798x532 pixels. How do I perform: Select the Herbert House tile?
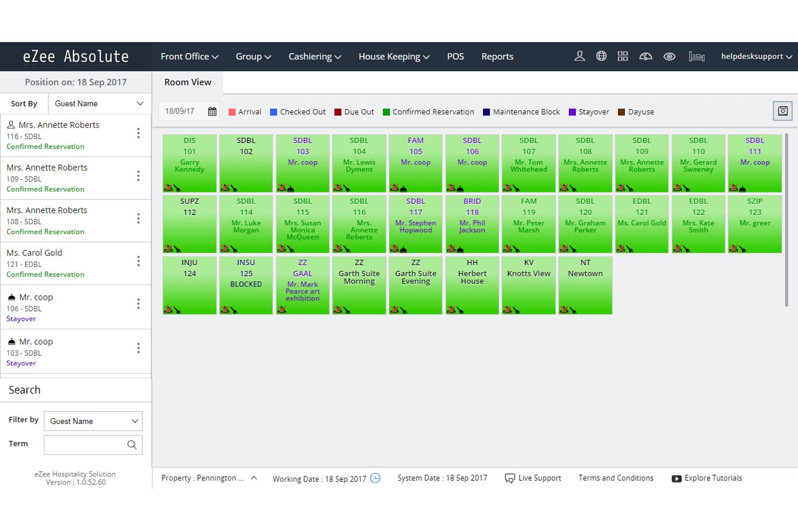pyautogui.click(x=472, y=286)
